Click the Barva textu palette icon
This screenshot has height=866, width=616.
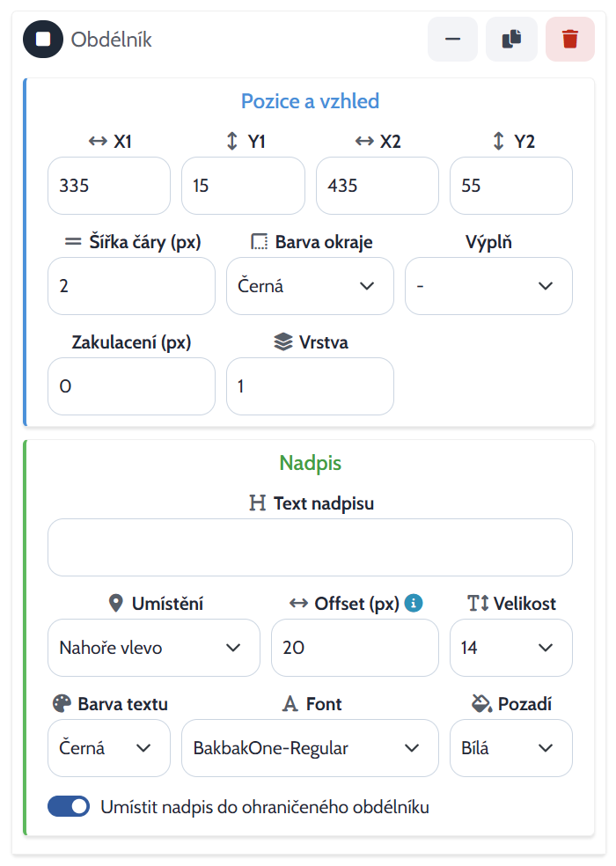click(62, 704)
